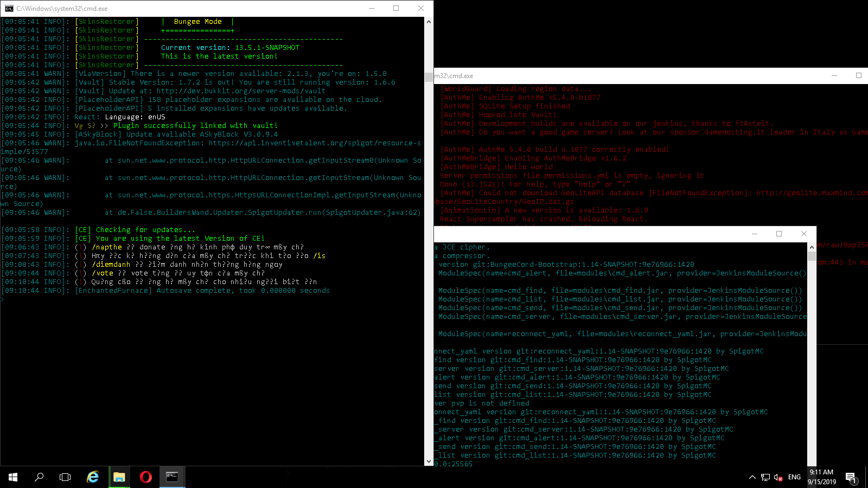
Task: Open network status tray icon
Action: point(765,477)
